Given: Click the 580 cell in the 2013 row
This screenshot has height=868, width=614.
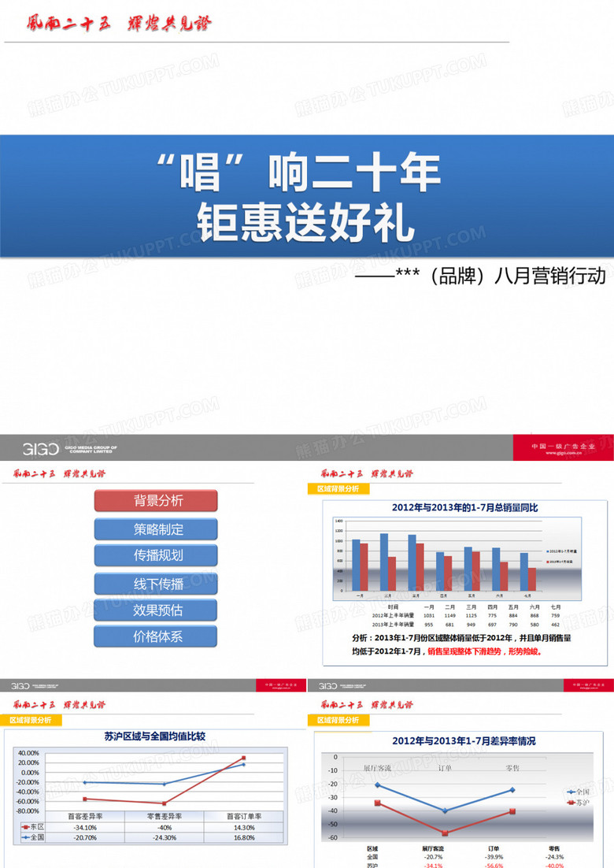Looking at the screenshot, I should [534, 625].
